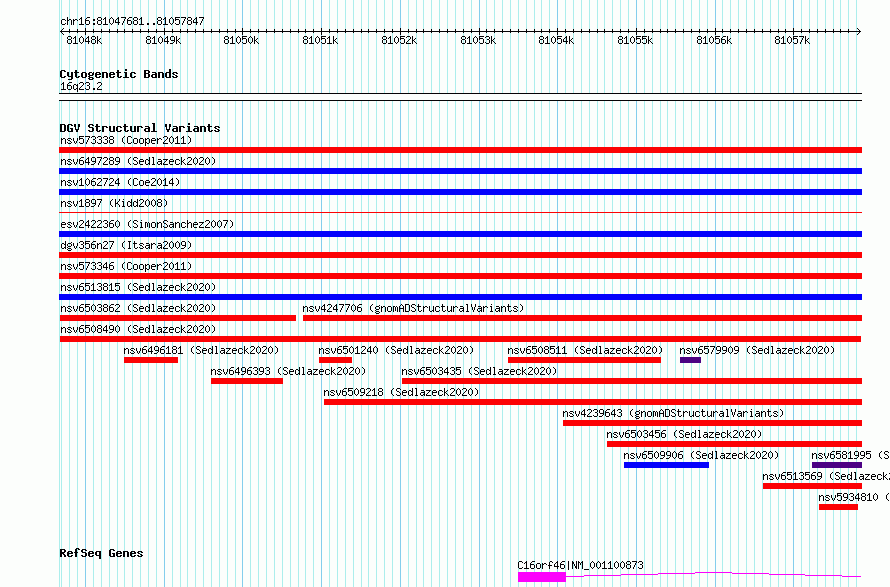Open the nsv6579909 (Sedlazeck2020) variant label
This screenshot has width=890, height=587.
(x=757, y=350)
